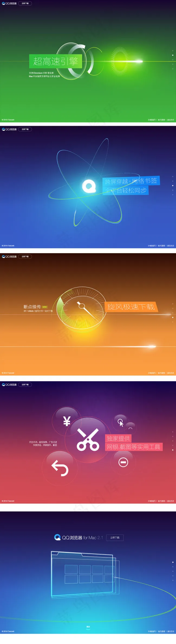Click the minus circle ad-block icon
The height and width of the screenshot is (644, 176).
pos(123,462)
